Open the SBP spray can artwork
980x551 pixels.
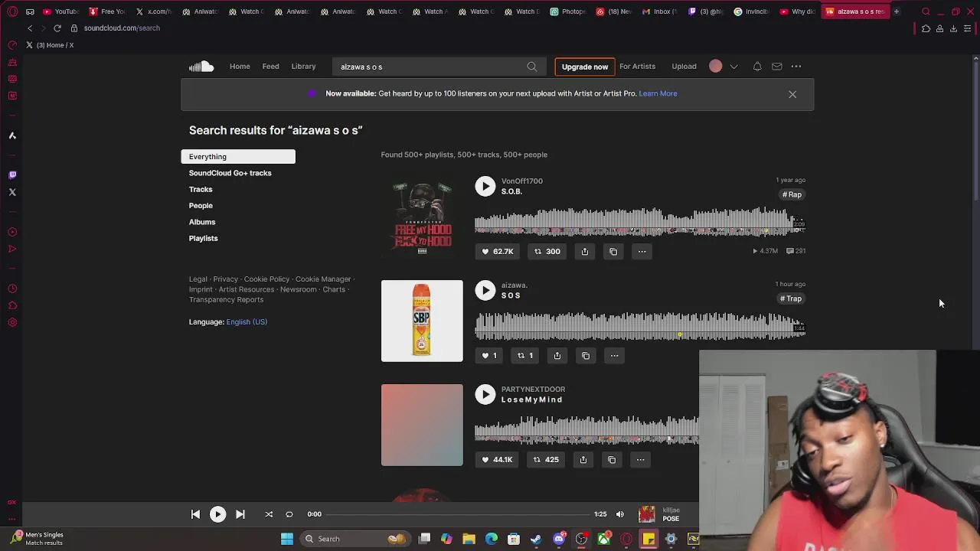[x=422, y=321]
